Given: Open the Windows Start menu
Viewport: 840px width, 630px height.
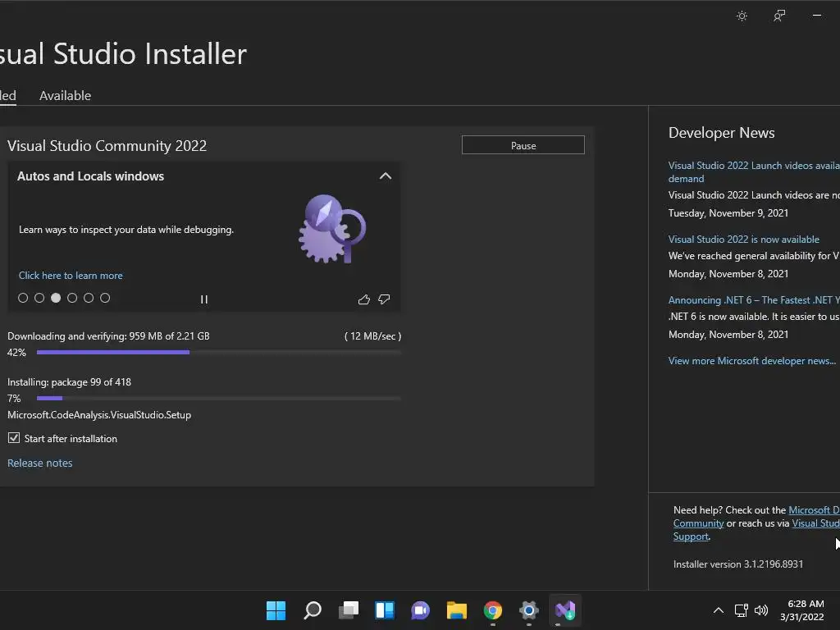Looking at the screenshot, I should coord(276,610).
